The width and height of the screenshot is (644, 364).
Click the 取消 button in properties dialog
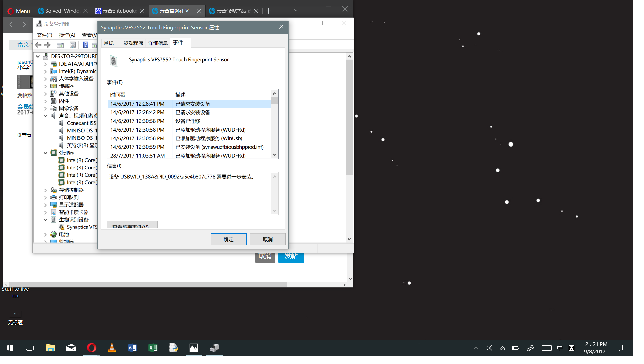click(x=268, y=239)
